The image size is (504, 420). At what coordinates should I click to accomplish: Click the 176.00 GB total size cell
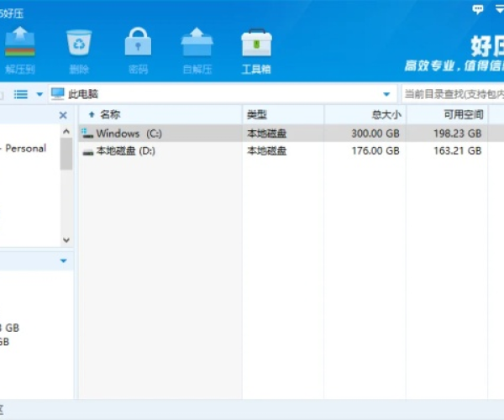[x=375, y=150]
